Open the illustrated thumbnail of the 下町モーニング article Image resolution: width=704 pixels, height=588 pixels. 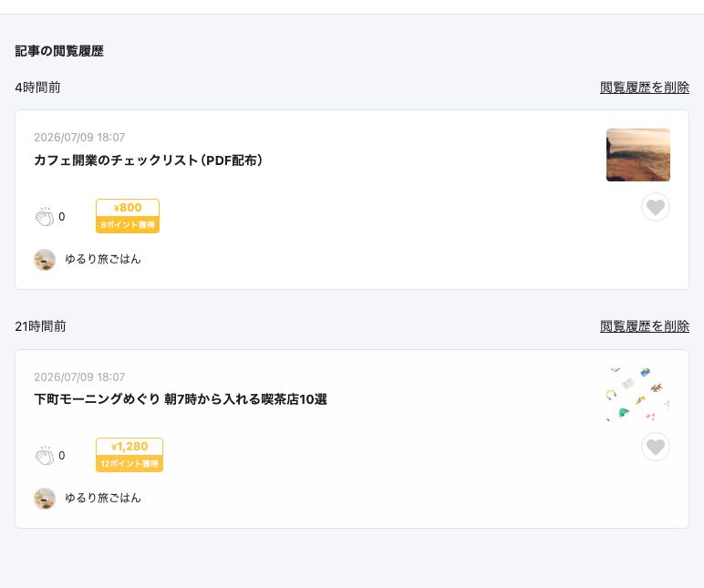coord(638,394)
